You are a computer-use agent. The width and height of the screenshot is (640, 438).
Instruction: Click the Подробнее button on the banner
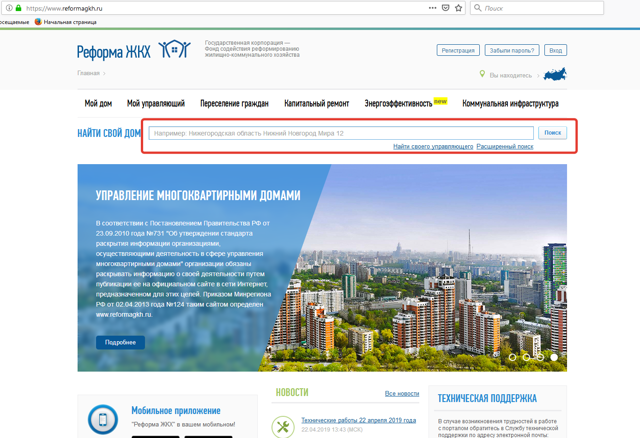pyautogui.click(x=120, y=342)
